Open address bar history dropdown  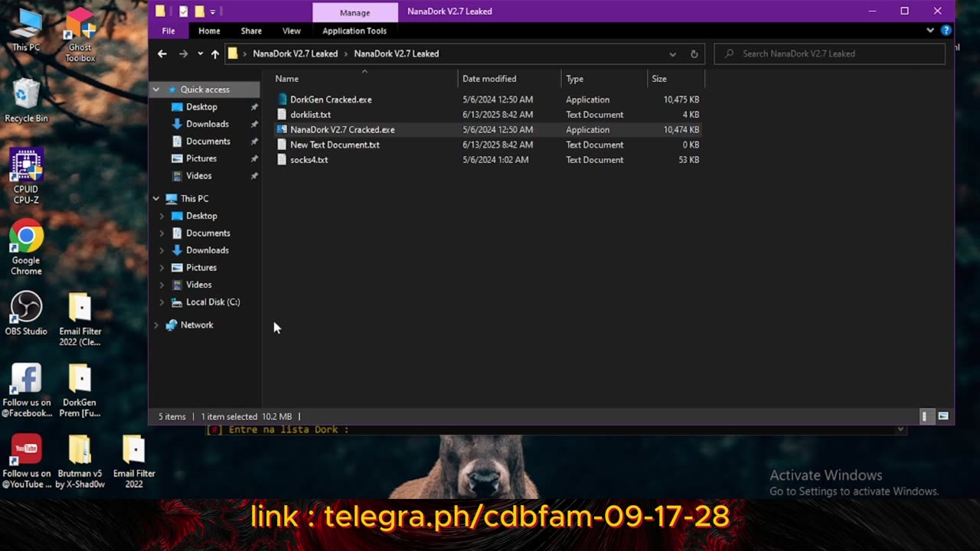pos(673,54)
